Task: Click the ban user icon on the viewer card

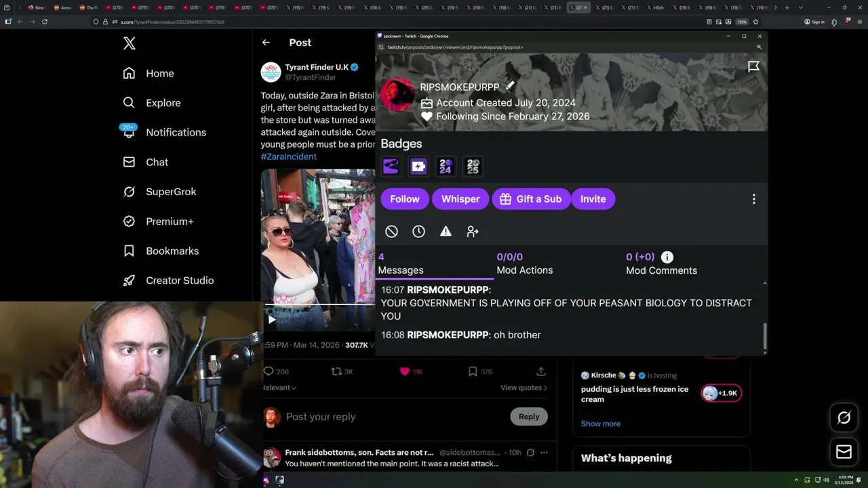Action: tap(391, 232)
